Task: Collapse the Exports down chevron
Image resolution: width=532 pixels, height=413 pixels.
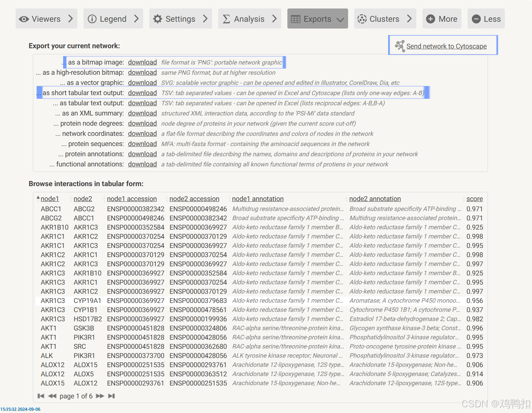Action: [x=340, y=20]
